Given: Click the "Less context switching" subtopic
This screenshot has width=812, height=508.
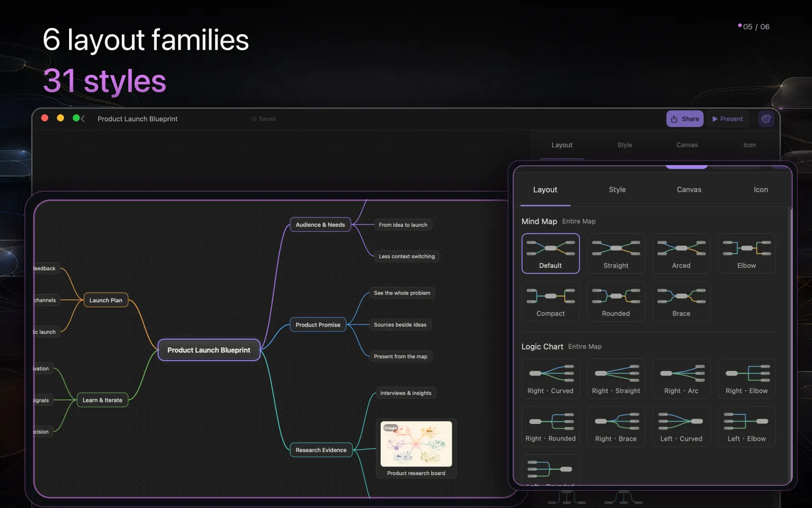Looking at the screenshot, I should point(407,257).
